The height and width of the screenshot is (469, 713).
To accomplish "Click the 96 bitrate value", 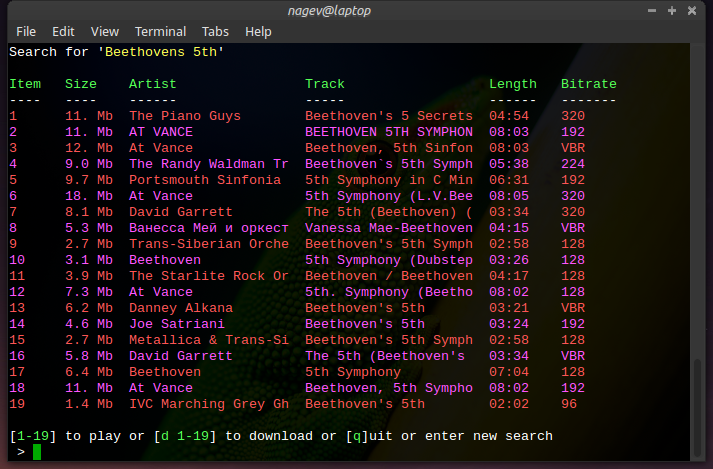I will [x=569, y=404].
